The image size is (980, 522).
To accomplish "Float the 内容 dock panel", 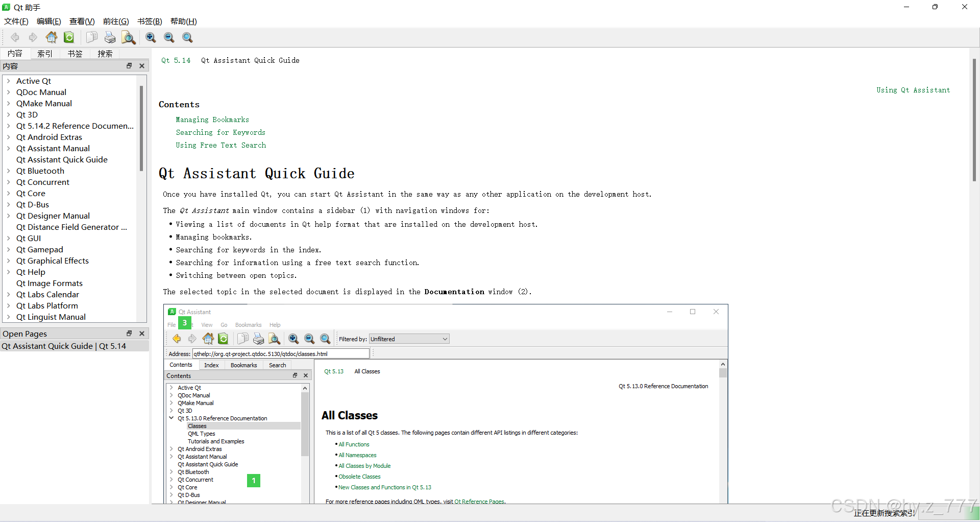I will [129, 66].
